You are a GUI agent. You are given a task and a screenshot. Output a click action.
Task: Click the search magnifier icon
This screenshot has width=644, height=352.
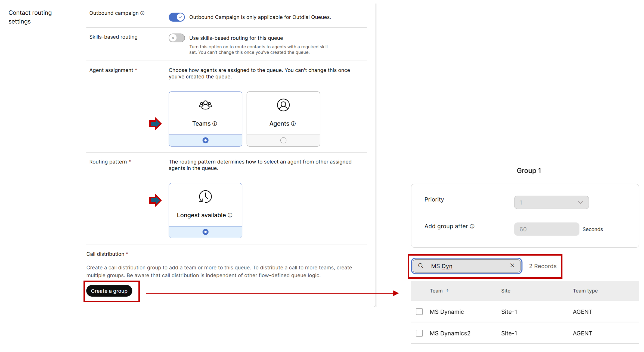pyautogui.click(x=421, y=266)
